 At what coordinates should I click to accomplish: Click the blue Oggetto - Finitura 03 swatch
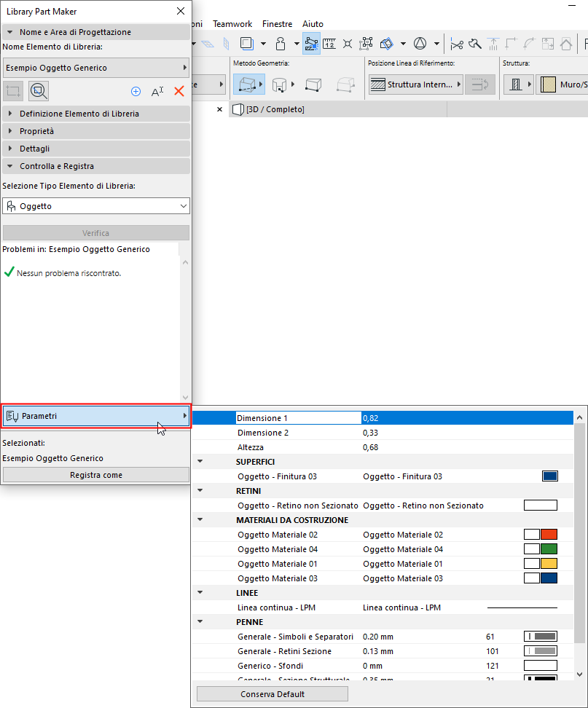549,476
